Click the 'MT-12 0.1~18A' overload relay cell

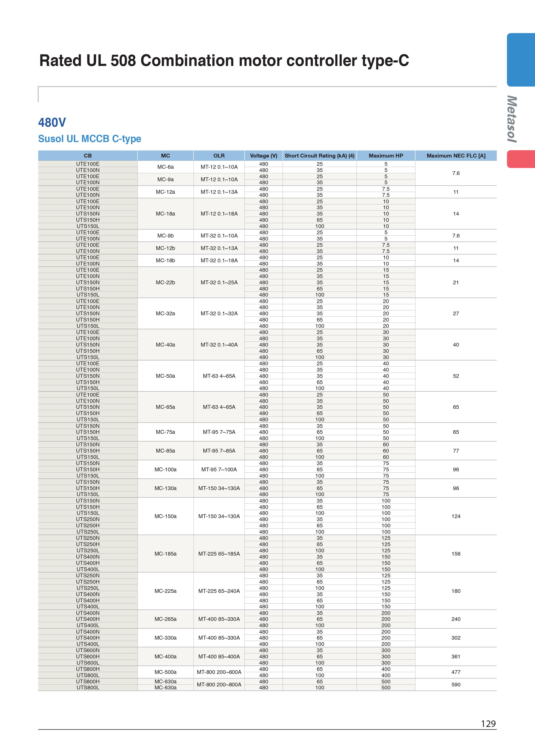219,214
